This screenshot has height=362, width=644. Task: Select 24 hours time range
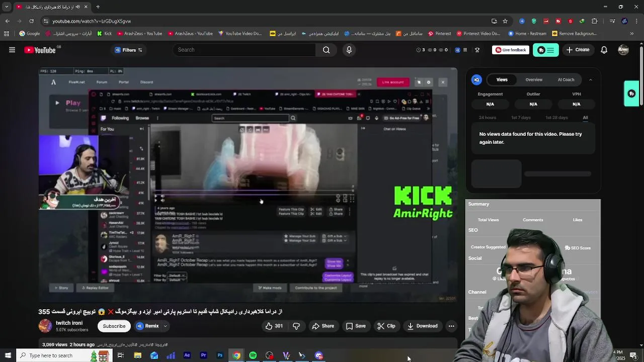tap(488, 118)
